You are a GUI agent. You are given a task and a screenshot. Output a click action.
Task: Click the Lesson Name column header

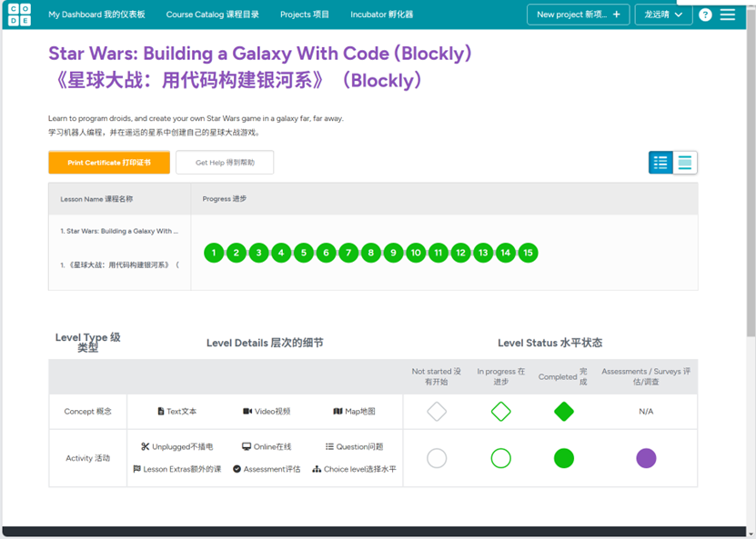pos(96,199)
